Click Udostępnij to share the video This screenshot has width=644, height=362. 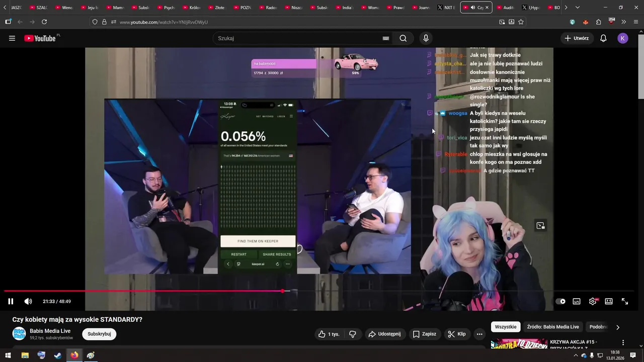coord(384,334)
